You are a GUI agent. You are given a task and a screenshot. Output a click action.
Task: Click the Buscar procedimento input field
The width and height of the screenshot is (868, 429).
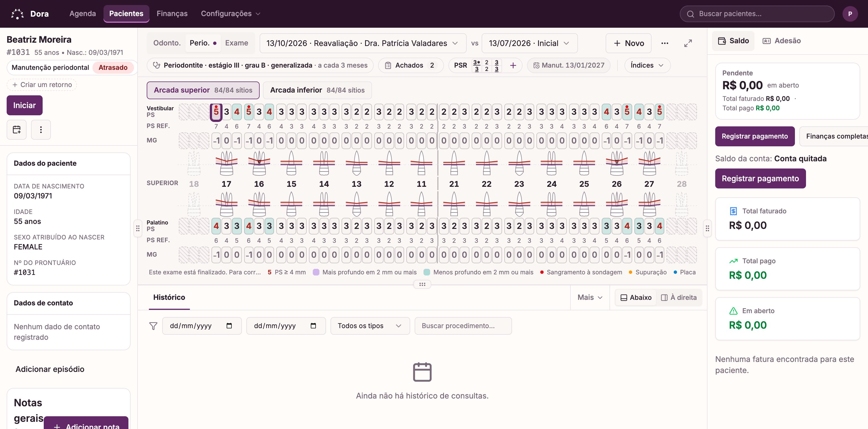coord(463,326)
